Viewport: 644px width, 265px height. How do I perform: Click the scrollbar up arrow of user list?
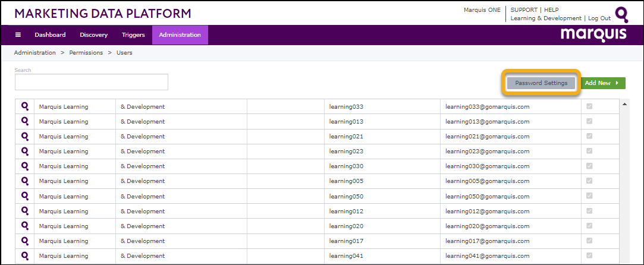(x=624, y=105)
